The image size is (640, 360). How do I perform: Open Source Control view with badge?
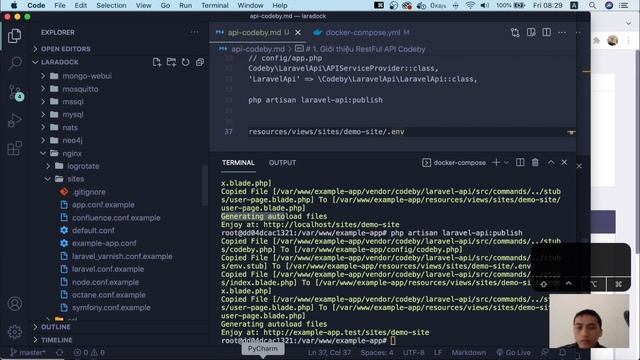coord(16,93)
